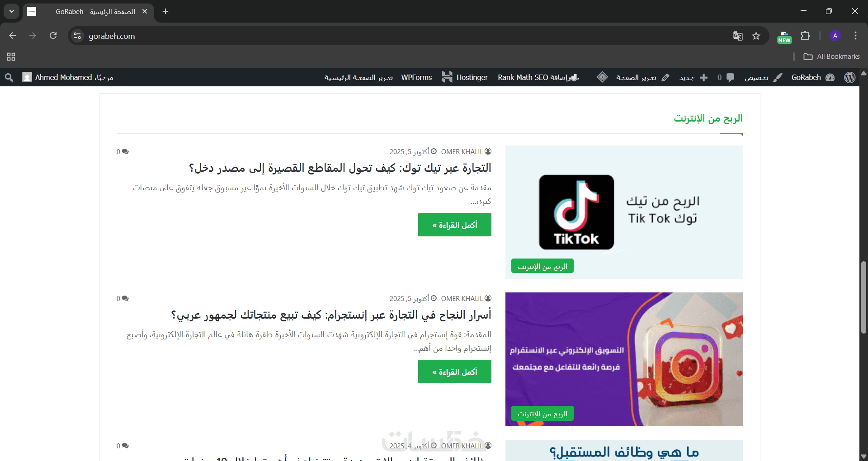
Task: Open the أسرار النجاح في التجارة عبر إنستجرام article
Action: coord(331,315)
